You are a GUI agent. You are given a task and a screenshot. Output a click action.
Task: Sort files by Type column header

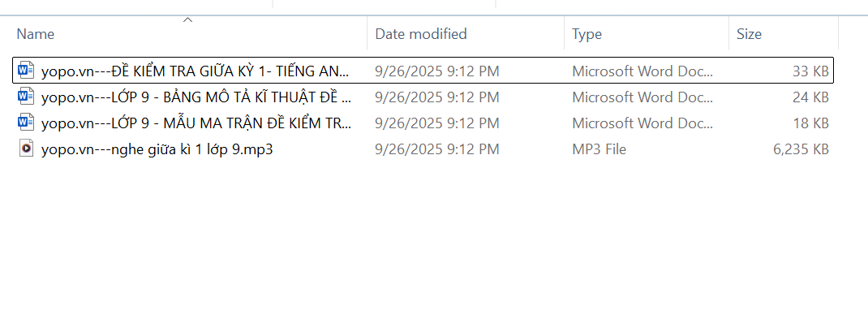587,34
